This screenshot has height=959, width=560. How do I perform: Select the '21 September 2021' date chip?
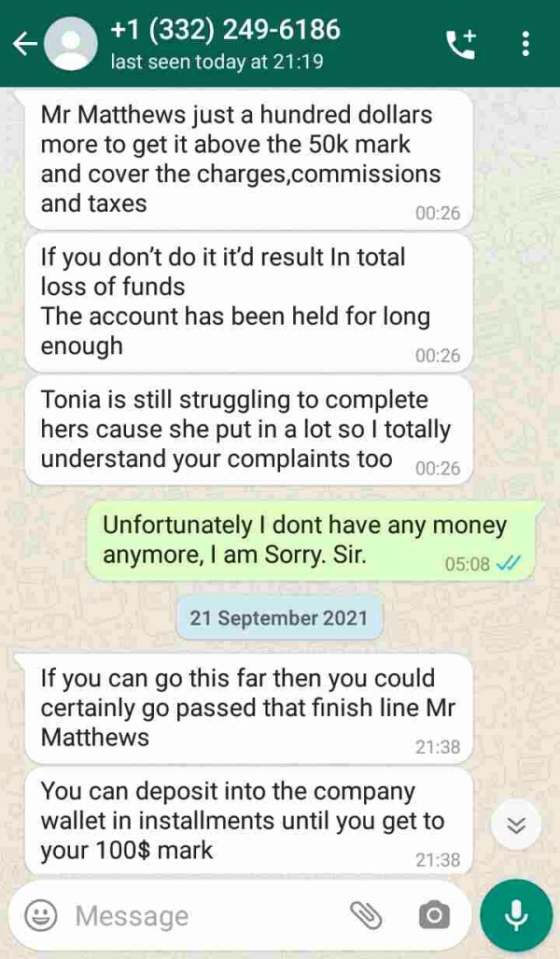pos(279,618)
